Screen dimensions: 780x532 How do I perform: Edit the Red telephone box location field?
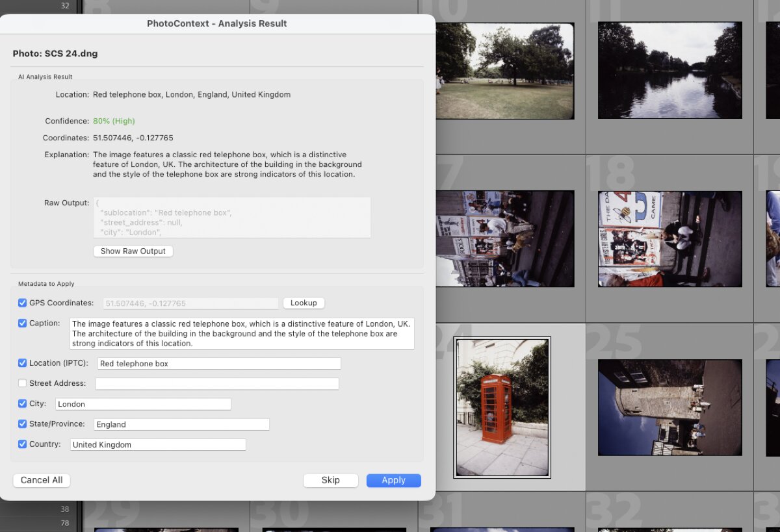(218, 363)
